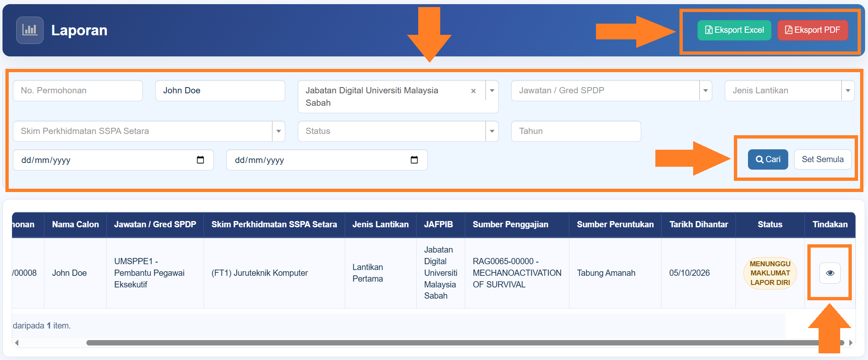This screenshot has height=360, width=868.
Task: Click the horizontal scrollbar thumb
Action: [465, 343]
